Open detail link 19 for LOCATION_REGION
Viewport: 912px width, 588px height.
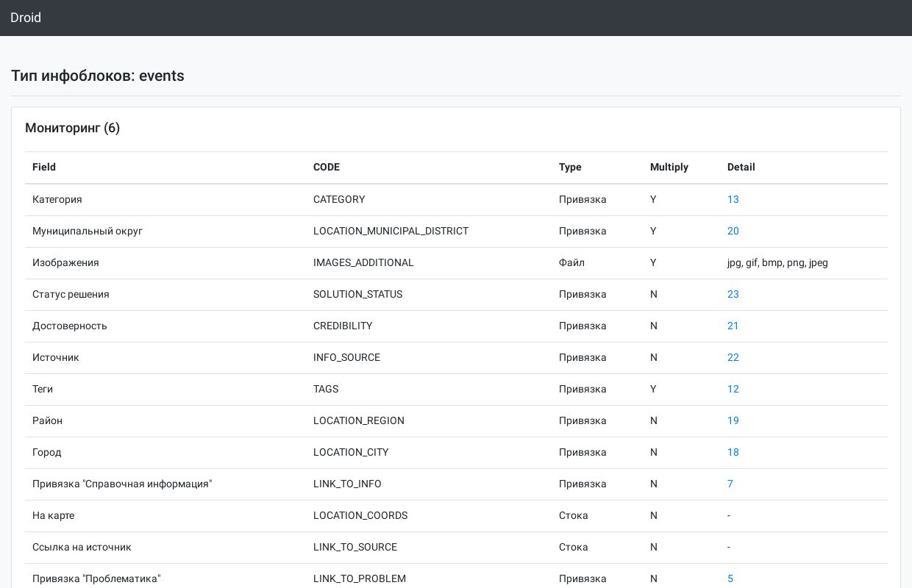[x=733, y=420]
